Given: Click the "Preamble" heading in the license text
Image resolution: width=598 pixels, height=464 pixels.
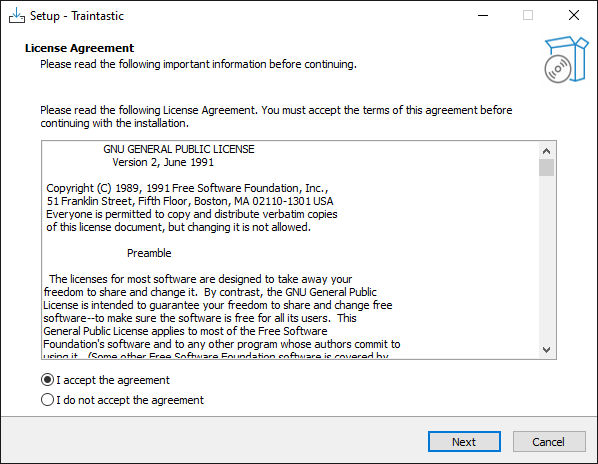Looking at the screenshot, I should click(149, 253).
